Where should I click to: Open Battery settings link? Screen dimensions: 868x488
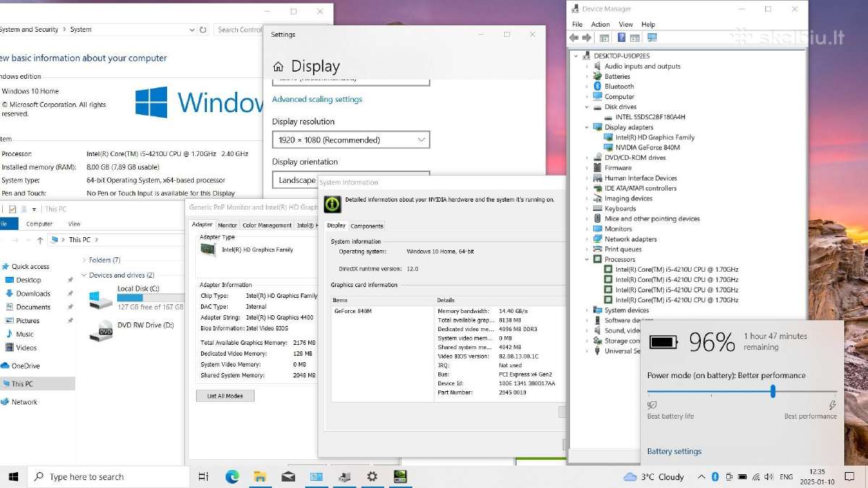coord(674,451)
